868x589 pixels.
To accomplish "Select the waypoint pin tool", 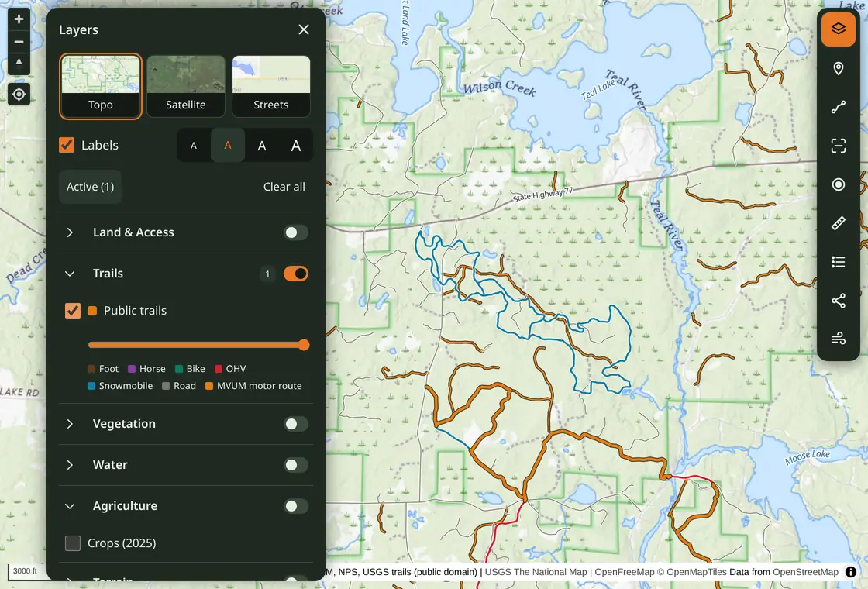I will point(838,68).
